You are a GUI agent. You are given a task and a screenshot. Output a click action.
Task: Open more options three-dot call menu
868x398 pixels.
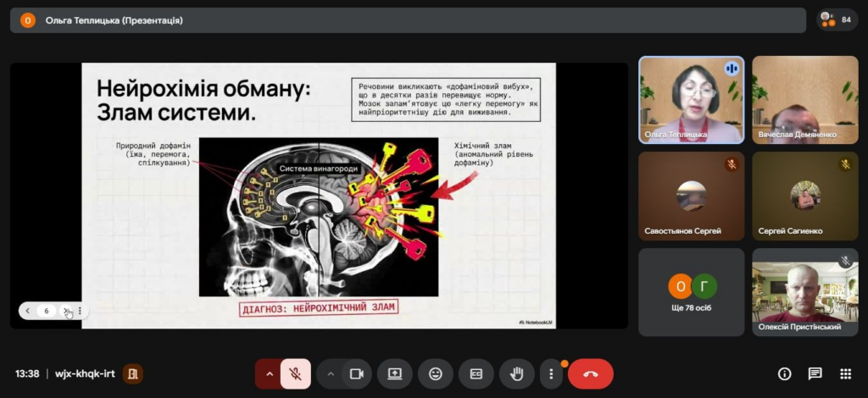[552, 373]
